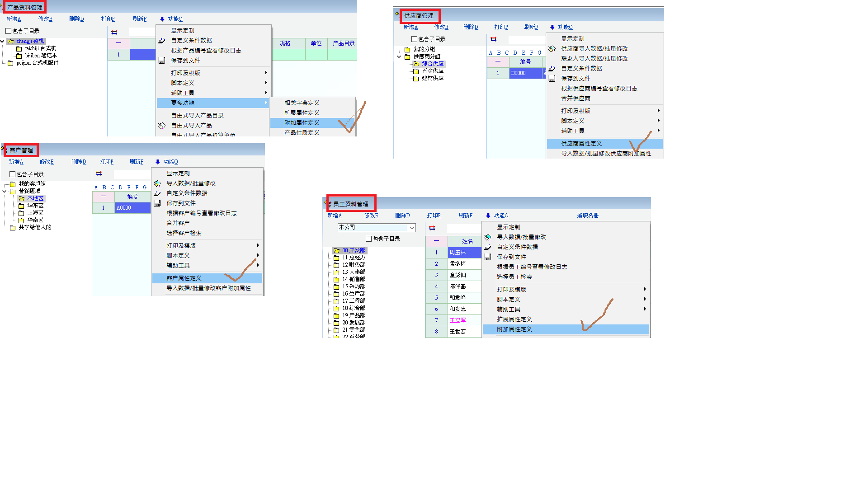The height and width of the screenshot is (488, 868).
Task: Open the 本公司 company dropdown
Action: pyautogui.click(x=411, y=228)
